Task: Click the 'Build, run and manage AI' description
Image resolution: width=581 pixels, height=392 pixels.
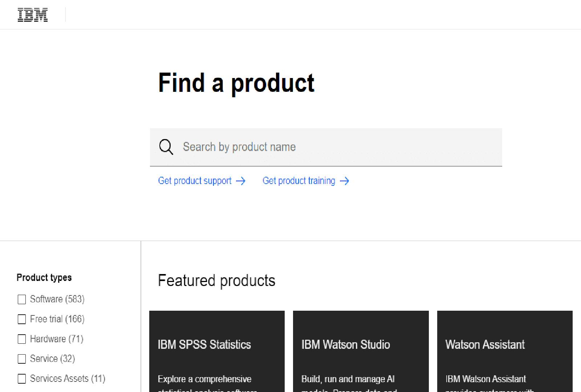Action: pyautogui.click(x=348, y=379)
